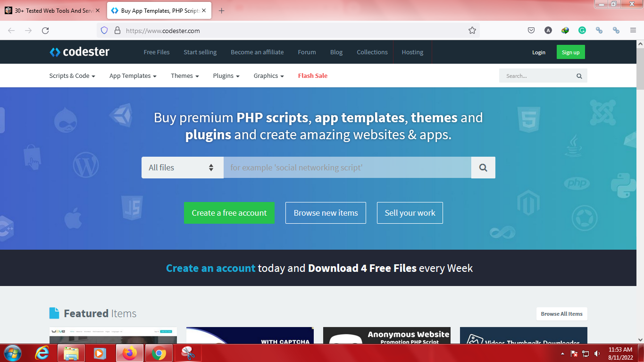Open Collections in top nav

pos(372,52)
